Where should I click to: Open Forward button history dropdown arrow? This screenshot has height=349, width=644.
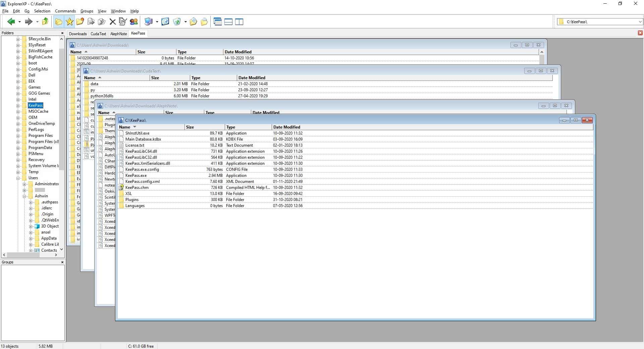(x=37, y=22)
